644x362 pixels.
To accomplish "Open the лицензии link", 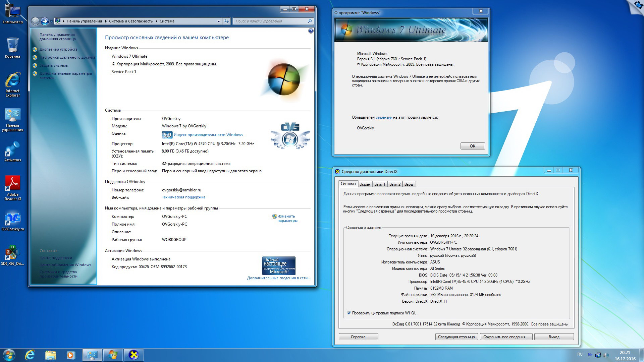I will click(384, 117).
